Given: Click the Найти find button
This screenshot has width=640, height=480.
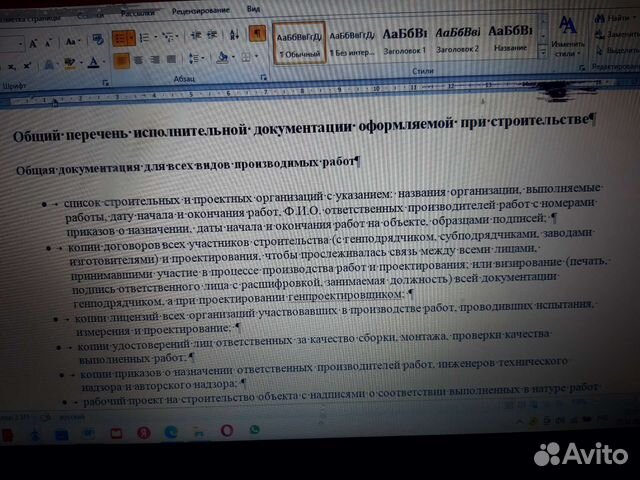Looking at the screenshot, I should click(x=614, y=18).
